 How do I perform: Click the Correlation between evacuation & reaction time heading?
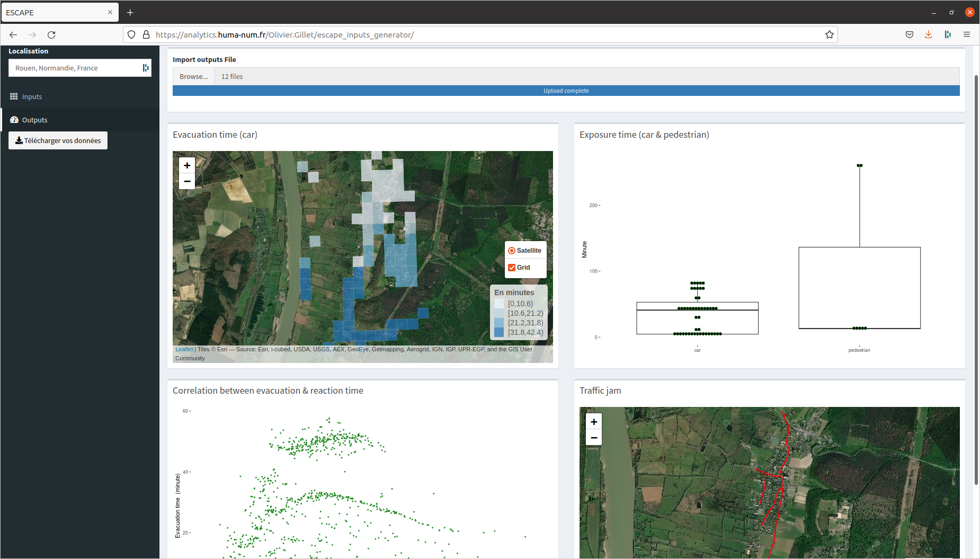tap(268, 391)
